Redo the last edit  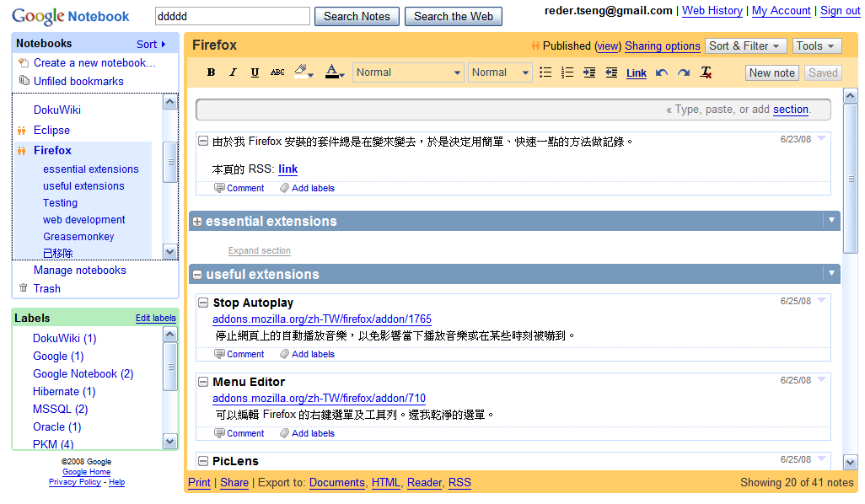click(684, 72)
